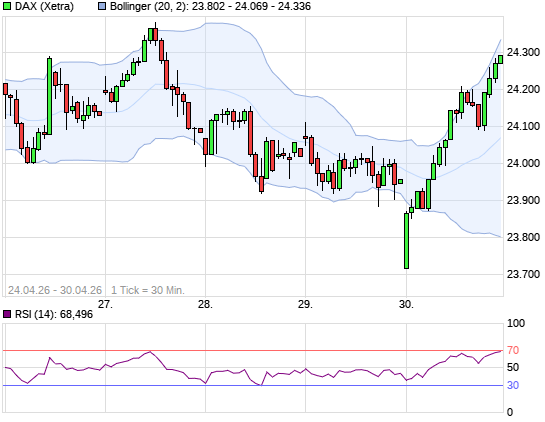
Task: Click the 23.700 price axis label
Action: tap(523, 274)
